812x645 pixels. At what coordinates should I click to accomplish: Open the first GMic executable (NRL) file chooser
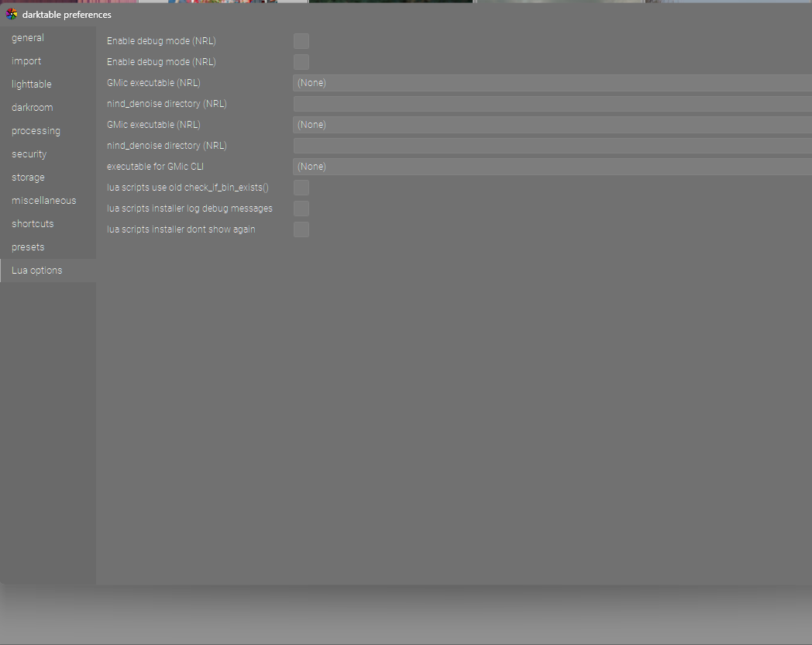[552, 83]
